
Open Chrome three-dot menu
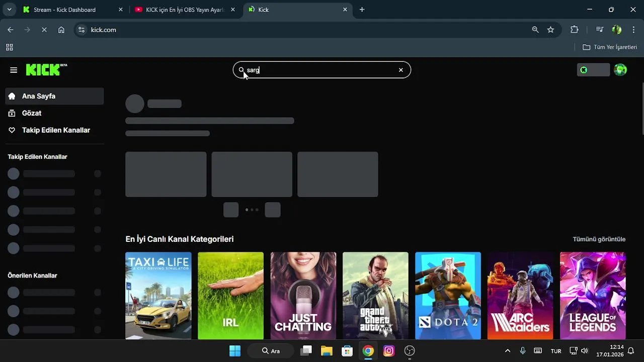tap(633, 30)
